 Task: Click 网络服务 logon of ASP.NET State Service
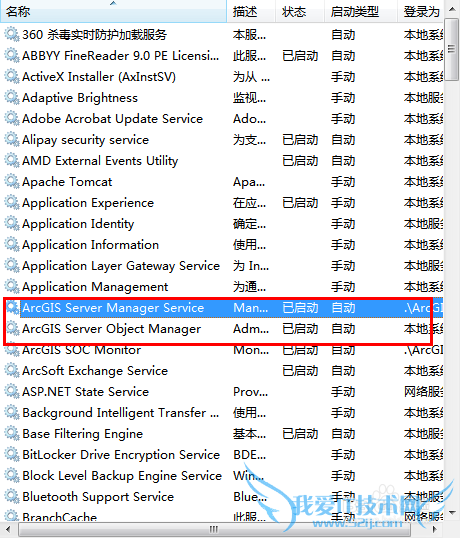pyautogui.click(x=424, y=392)
